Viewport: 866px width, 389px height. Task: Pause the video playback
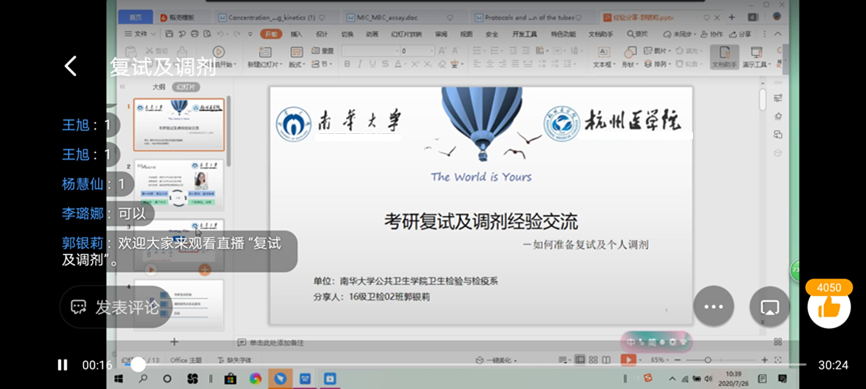click(x=62, y=365)
